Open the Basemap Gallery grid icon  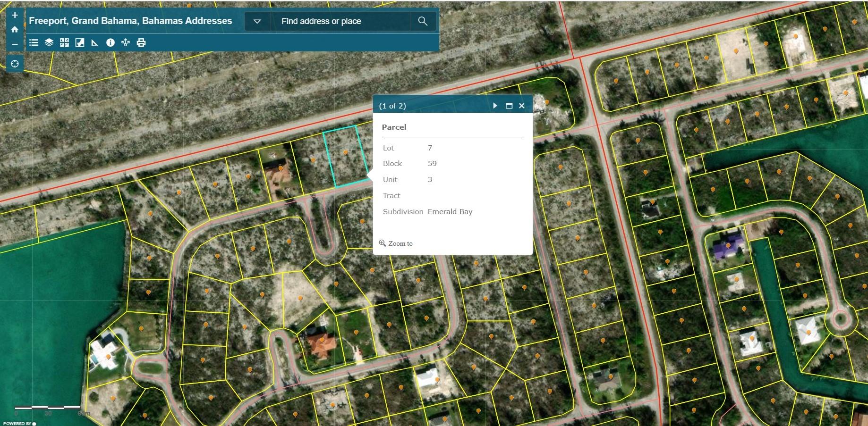pyautogui.click(x=64, y=43)
